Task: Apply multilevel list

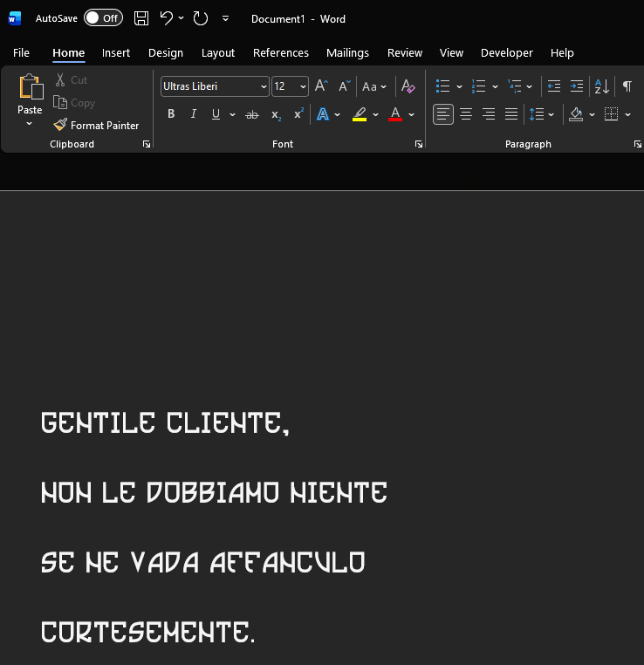Action: click(515, 86)
